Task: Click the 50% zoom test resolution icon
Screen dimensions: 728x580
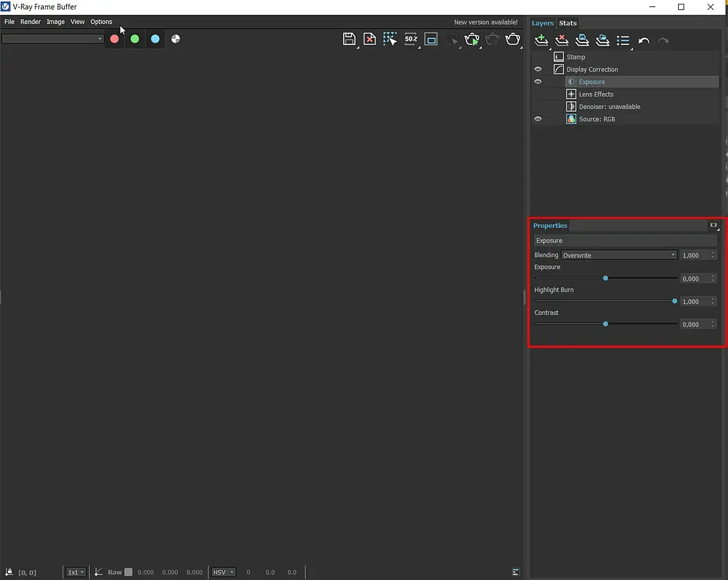Action: point(411,39)
